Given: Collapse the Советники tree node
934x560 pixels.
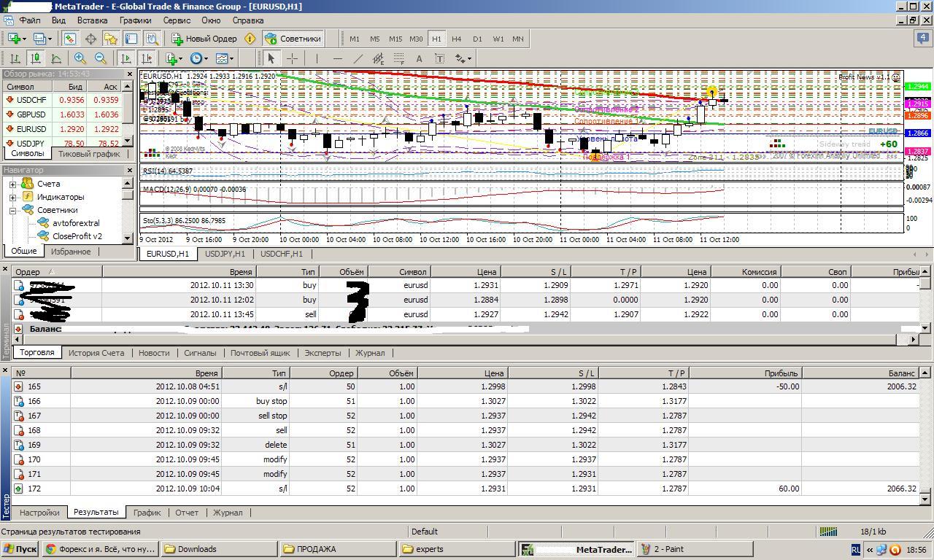Looking at the screenshot, I should [12, 210].
